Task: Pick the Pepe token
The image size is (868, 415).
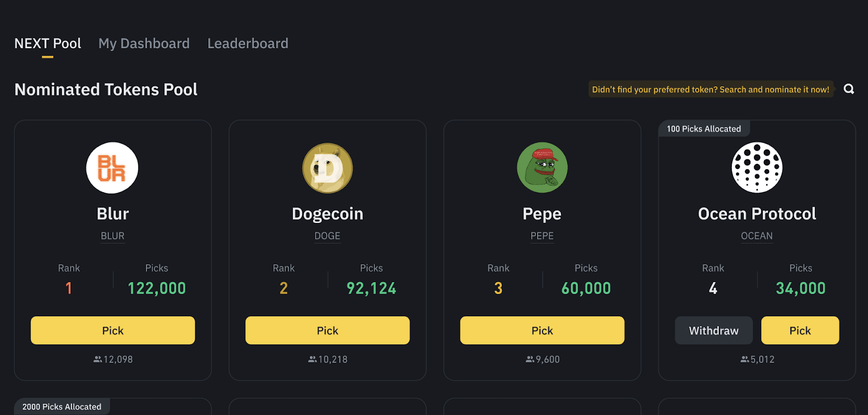Action: point(542,330)
